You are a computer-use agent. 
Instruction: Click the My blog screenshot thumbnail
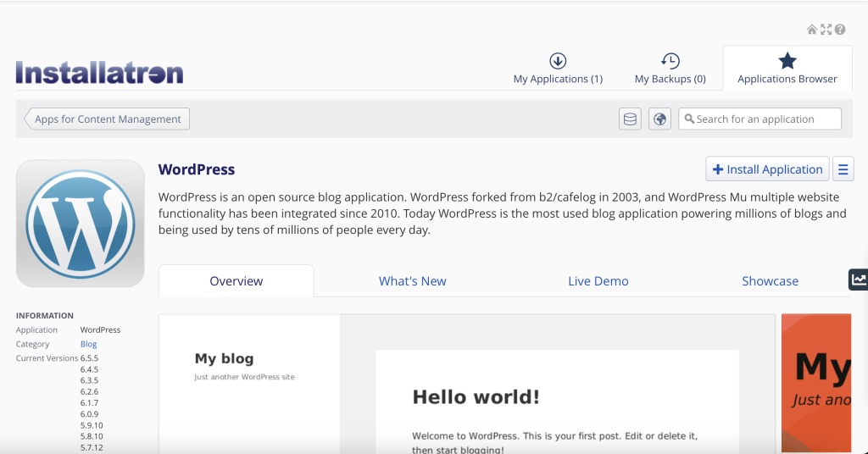point(467,384)
